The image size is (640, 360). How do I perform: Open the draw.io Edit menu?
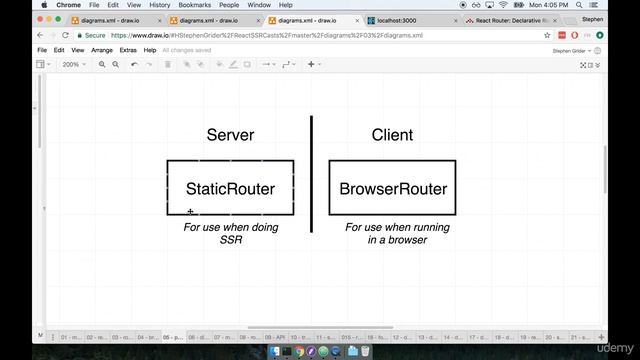[59, 50]
